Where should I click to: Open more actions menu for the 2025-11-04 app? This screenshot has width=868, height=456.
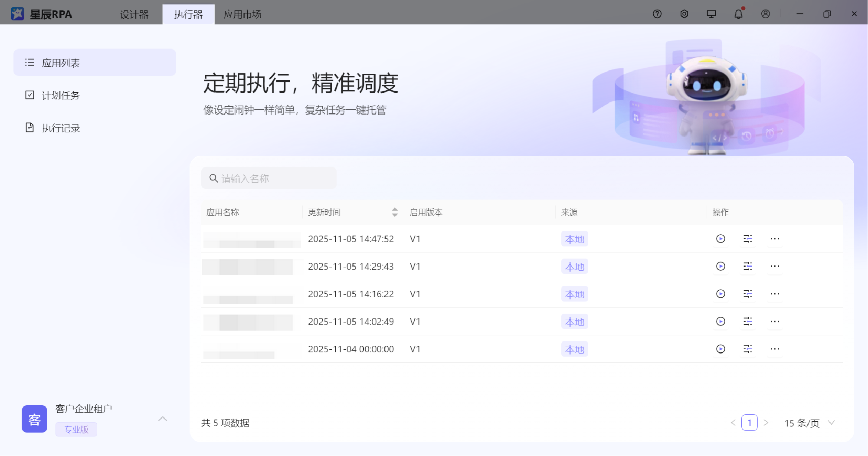click(775, 349)
